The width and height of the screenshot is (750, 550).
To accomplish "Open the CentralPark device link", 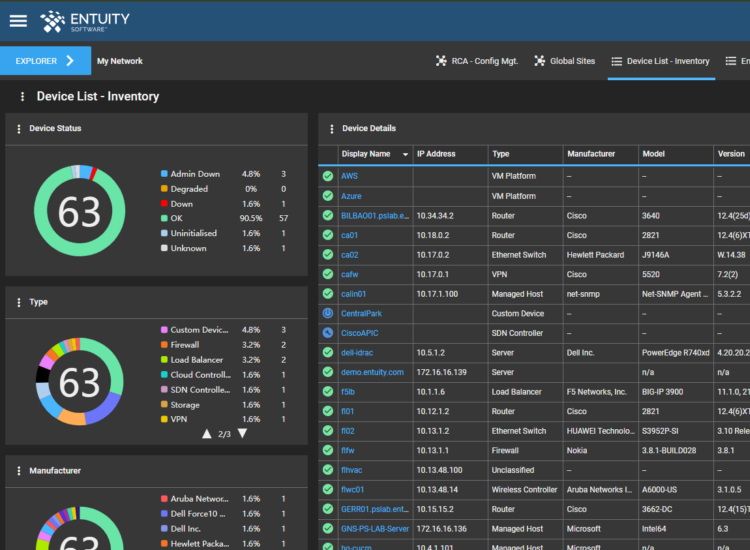I will tap(361, 314).
